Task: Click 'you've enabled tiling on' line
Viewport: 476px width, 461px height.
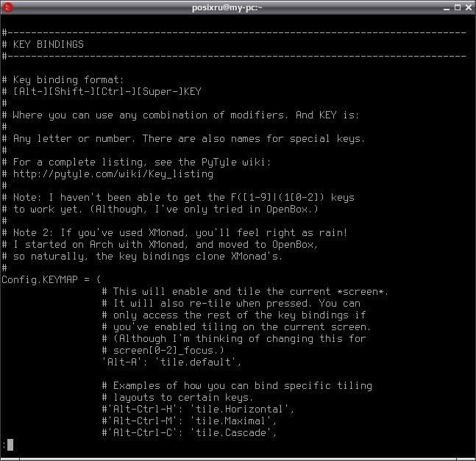Action: pyautogui.click(x=236, y=327)
